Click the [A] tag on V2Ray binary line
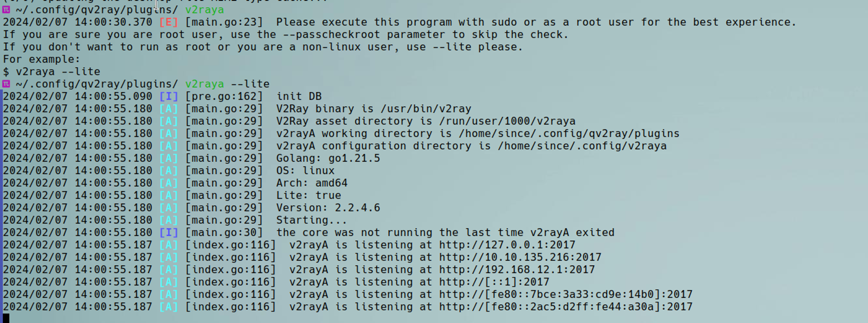868x323 pixels. click(x=168, y=109)
